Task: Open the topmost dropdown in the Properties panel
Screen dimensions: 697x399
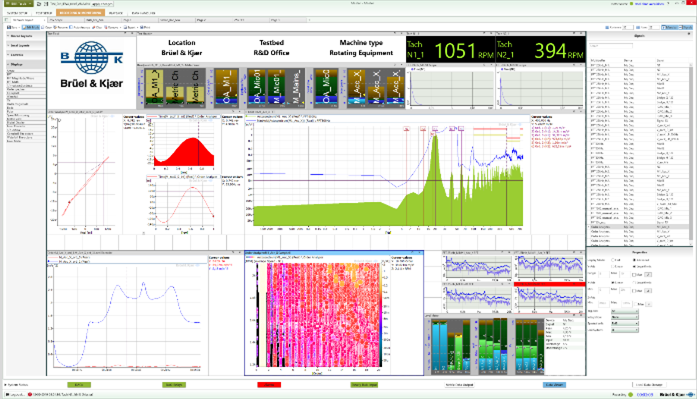Action: coord(625,311)
